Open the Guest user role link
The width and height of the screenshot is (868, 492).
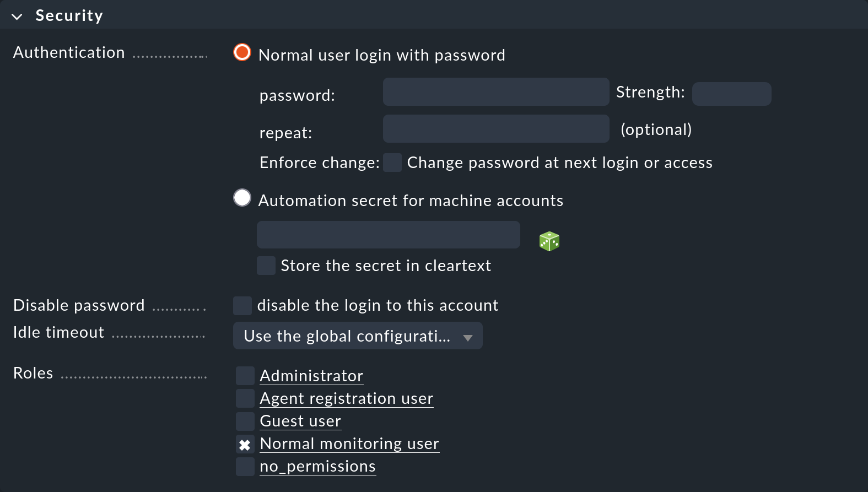tap(300, 420)
